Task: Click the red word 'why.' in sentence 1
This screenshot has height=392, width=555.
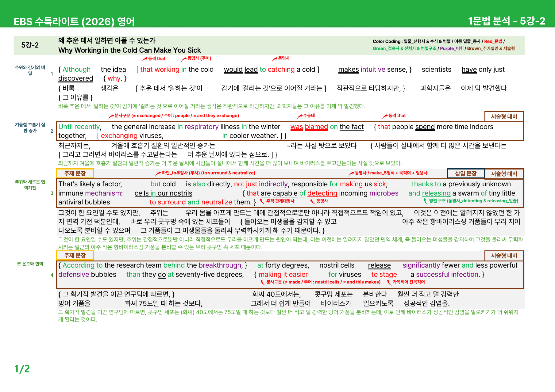Action: pyautogui.click(x=114, y=78)
